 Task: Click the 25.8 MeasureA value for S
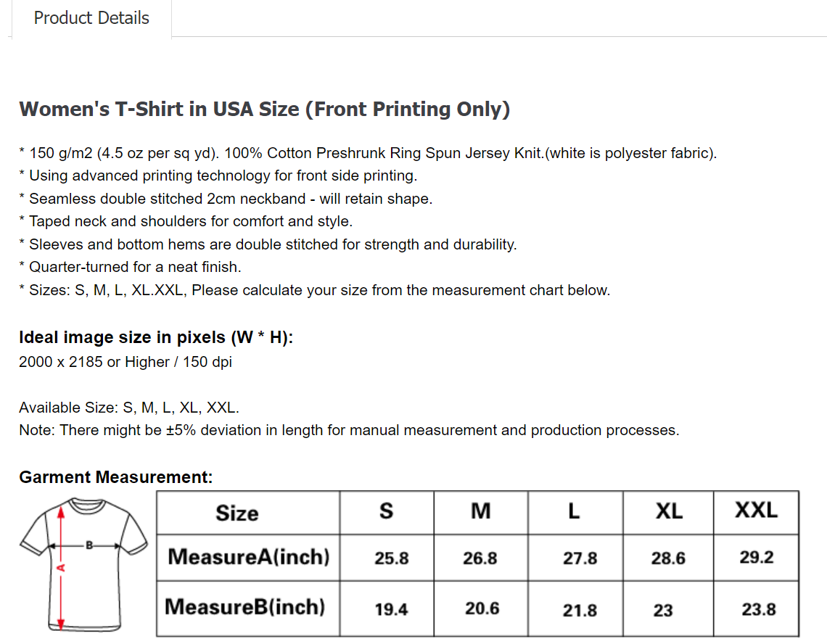[392, 558]
